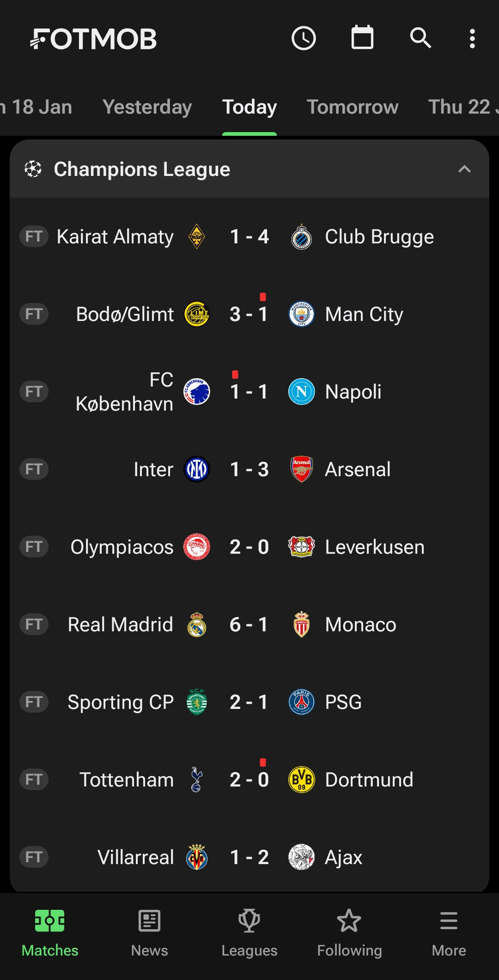
Task: Open the News section icon
Action: click(x=149, y=921)
